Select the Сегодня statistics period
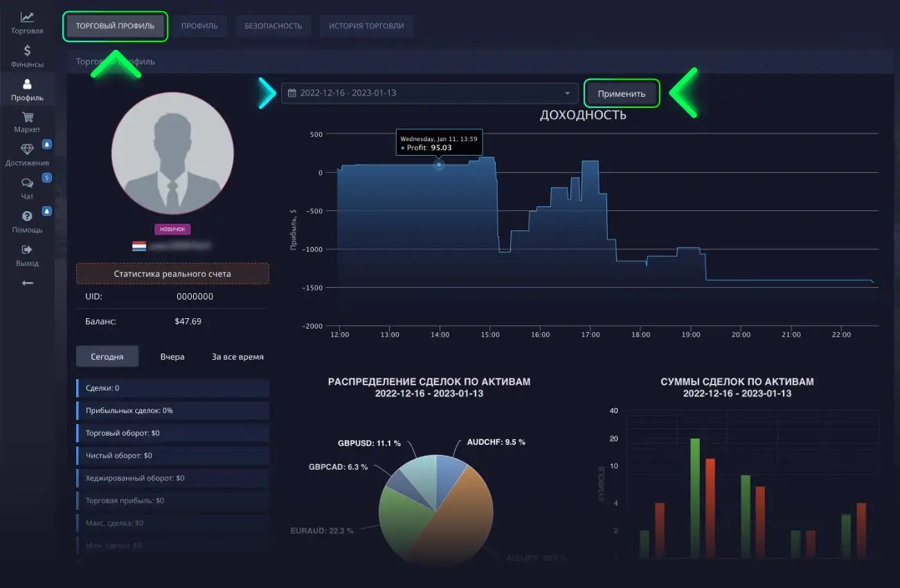Viewport: 900px width, 588px height. click(107, 357)
